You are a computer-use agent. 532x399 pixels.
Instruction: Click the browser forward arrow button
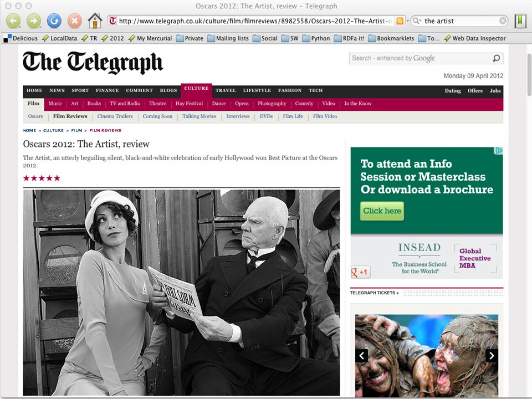[x=34, y=21]
